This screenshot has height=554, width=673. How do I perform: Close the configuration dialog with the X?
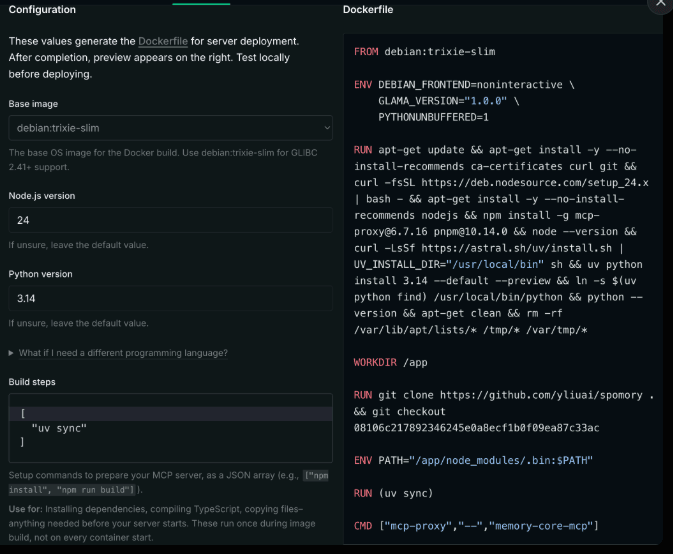point(661,3)
